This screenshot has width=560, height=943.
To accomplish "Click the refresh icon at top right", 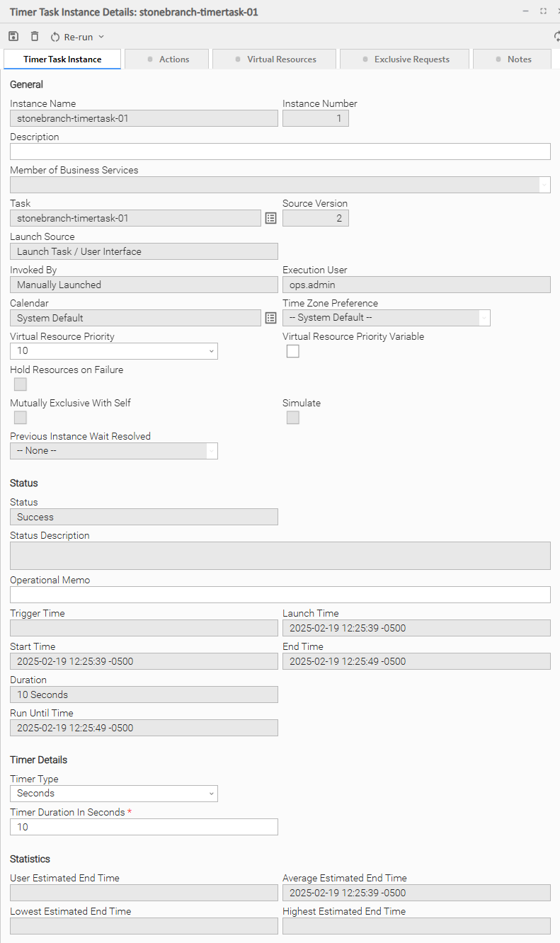I will point(556,36).
